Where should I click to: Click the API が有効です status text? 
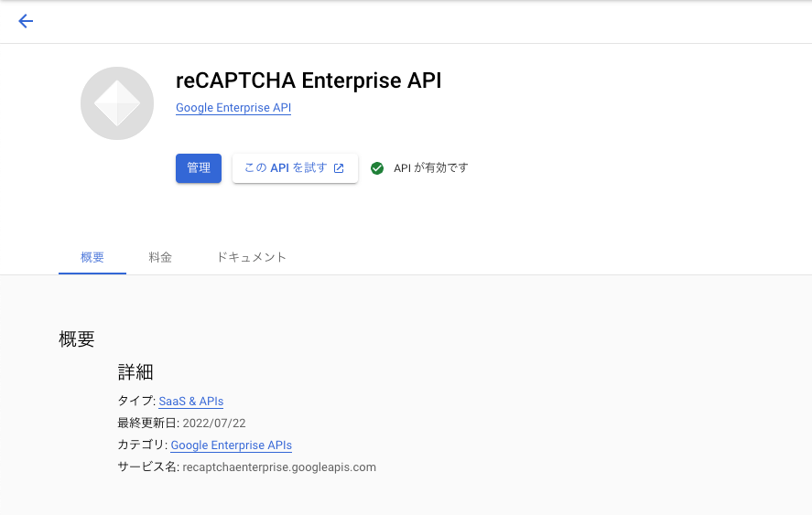tap(431, 168)
